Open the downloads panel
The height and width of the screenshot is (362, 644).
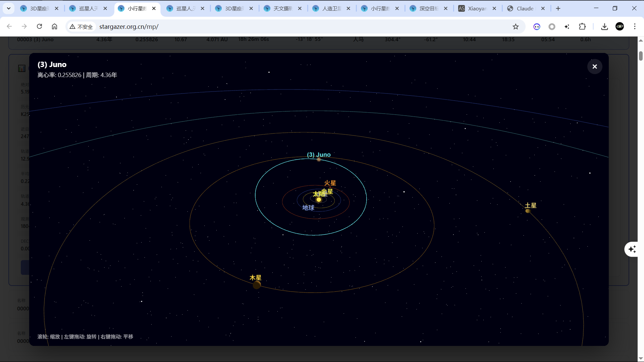tap(604, 26)
